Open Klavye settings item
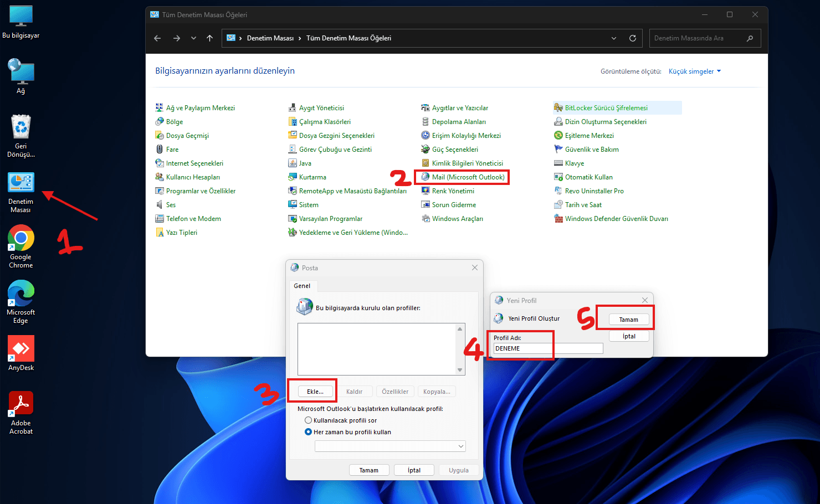The width and height of the screenshot is (820, 504). click(x=569, y=163)
